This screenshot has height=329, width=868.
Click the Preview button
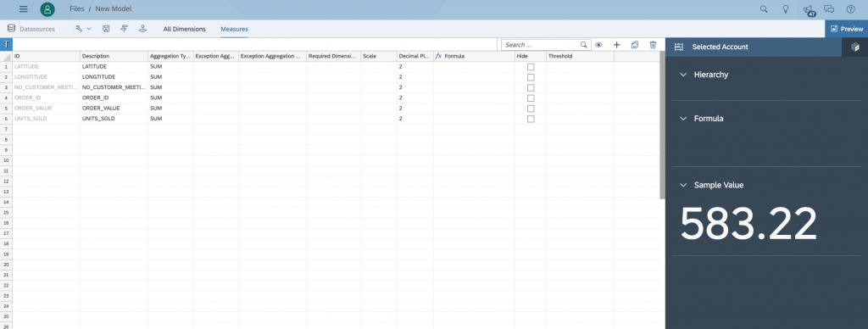click(x=847, y=29)
